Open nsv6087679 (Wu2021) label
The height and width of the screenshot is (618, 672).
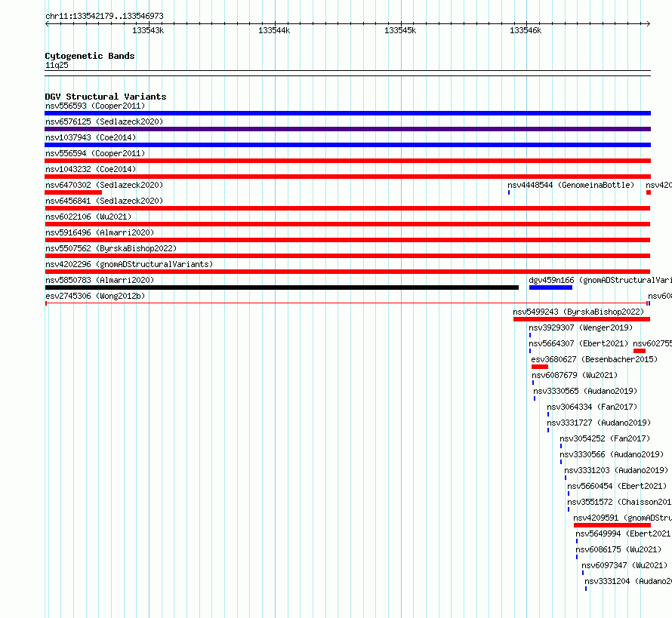(x=575, y=375)
